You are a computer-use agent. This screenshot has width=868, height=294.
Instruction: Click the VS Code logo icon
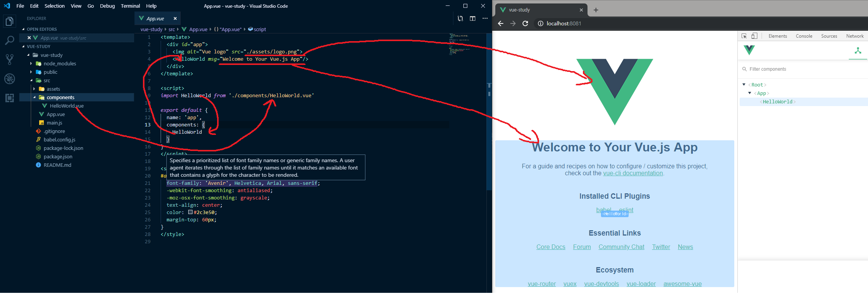[x=7, y=6]
